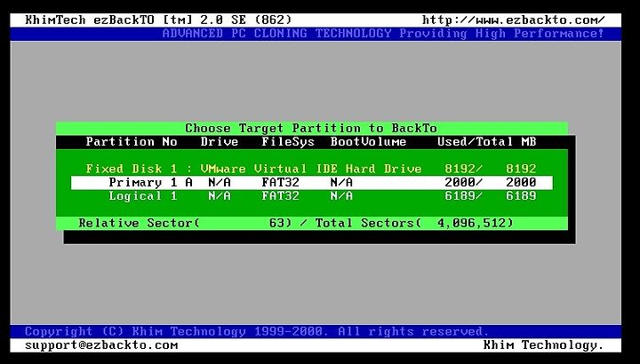
Task: Click the 'FileSys' column header
Action: (288, 142)
